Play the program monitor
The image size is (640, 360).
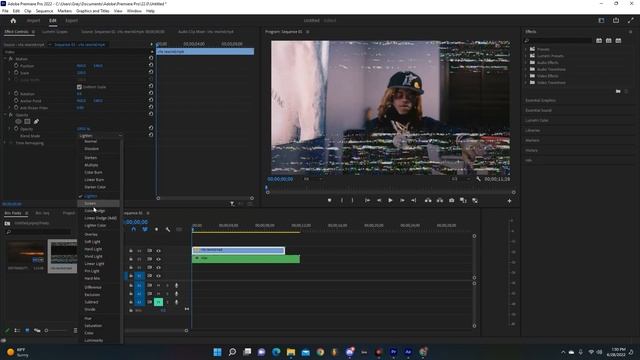click(x=390, y=200)
